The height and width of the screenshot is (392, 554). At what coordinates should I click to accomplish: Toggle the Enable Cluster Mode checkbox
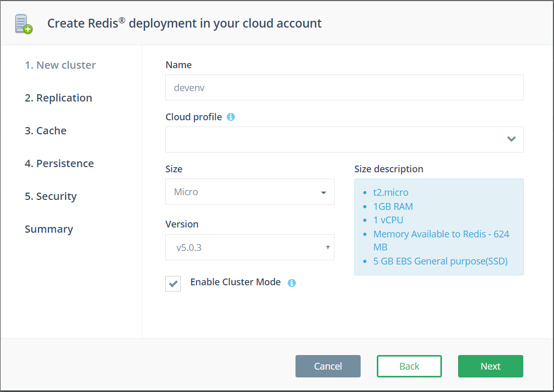tap(173, 283)
